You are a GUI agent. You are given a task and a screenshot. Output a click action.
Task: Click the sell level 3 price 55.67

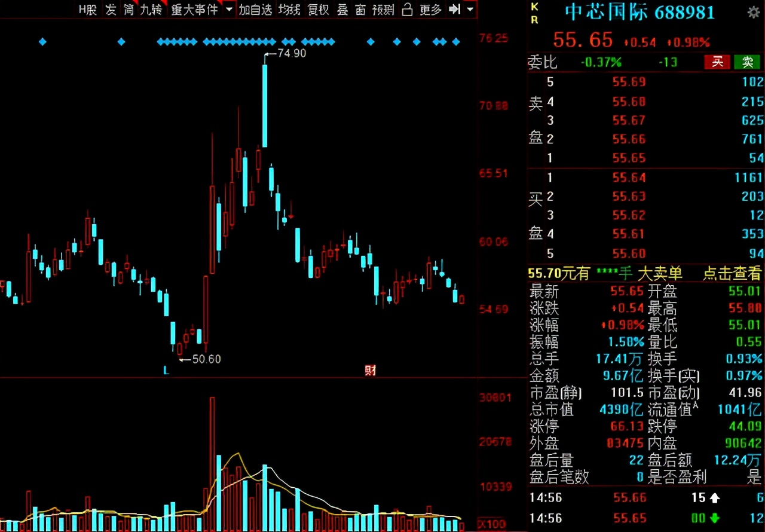629,120
